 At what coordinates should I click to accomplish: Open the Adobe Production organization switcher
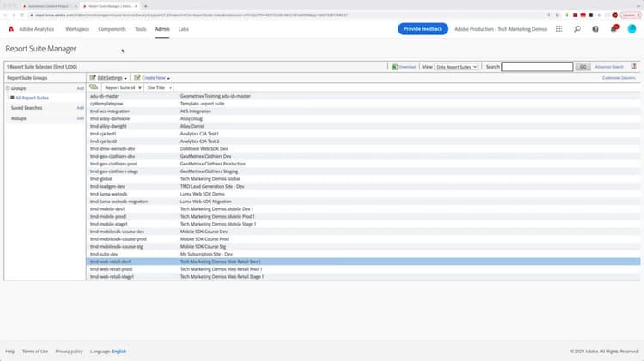point(501,29)
